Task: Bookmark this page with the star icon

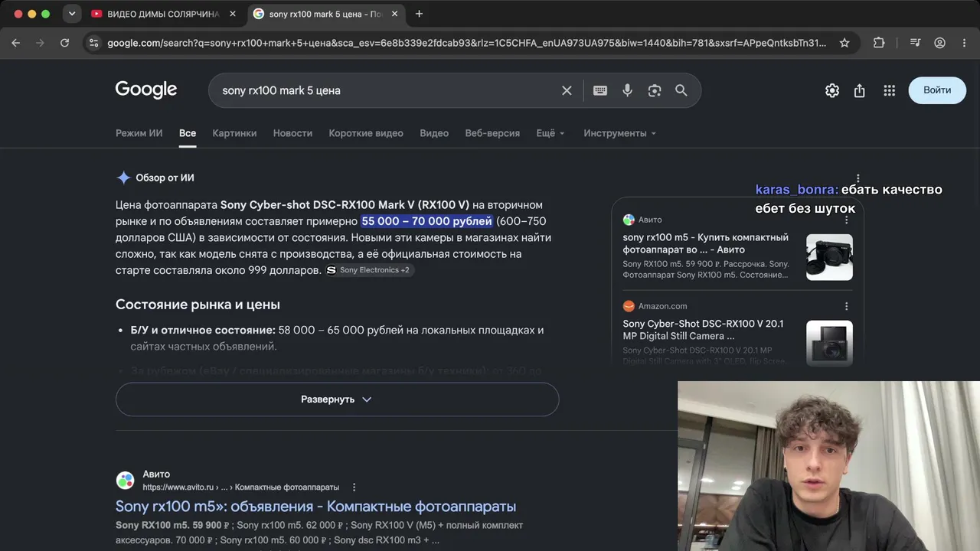Action: coord(844,43)
